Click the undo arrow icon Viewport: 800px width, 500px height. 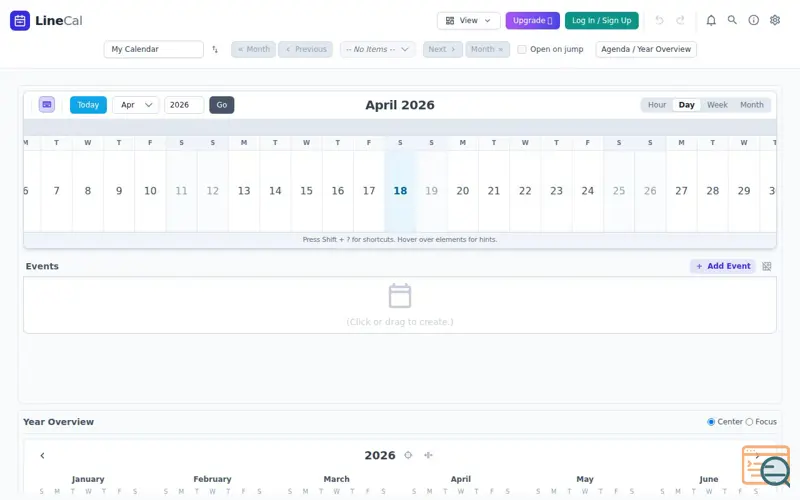(x=659, y=20)
